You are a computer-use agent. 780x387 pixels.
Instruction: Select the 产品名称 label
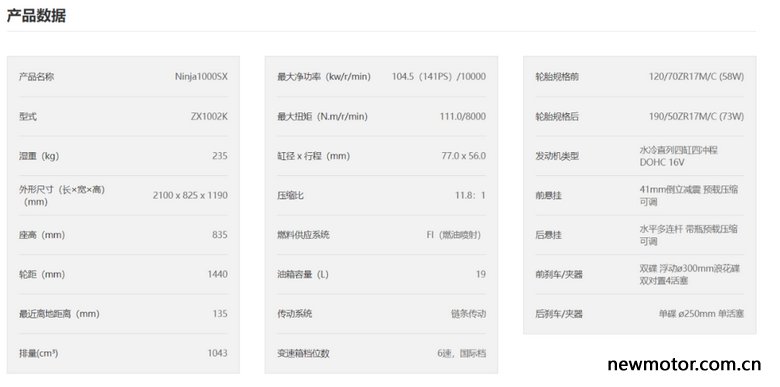click(36, 77)
